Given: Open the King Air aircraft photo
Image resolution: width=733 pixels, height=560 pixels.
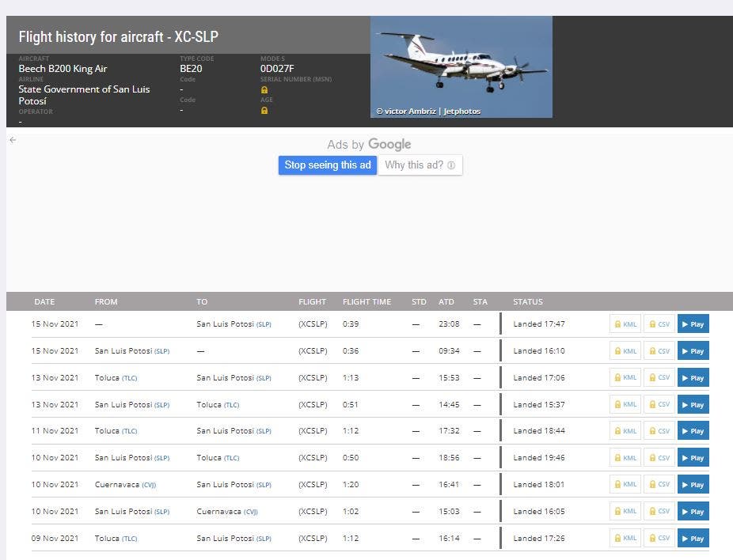Looking at the screenshot, I should 461,66.
